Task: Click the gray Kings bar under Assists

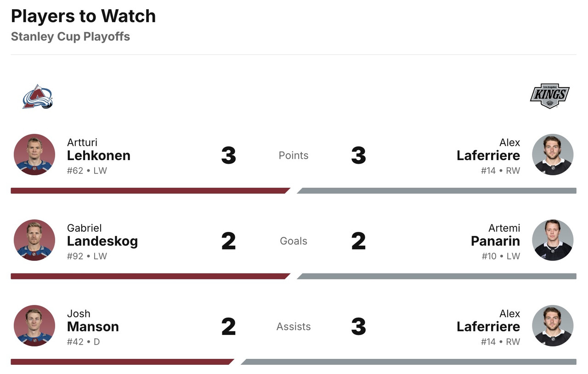Action: [409, 362]
